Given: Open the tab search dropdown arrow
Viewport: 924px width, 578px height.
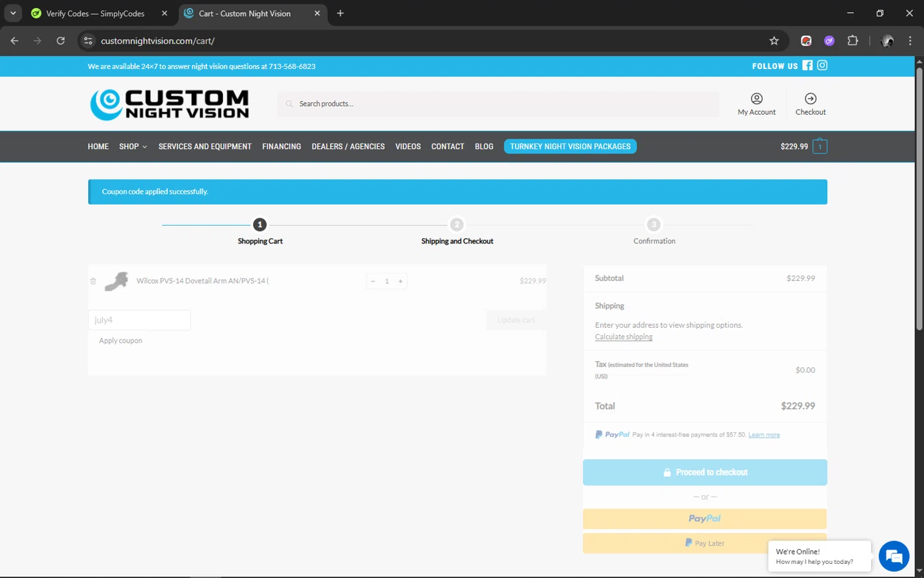Looking at the screenshot, I should [x=13, y=13].
